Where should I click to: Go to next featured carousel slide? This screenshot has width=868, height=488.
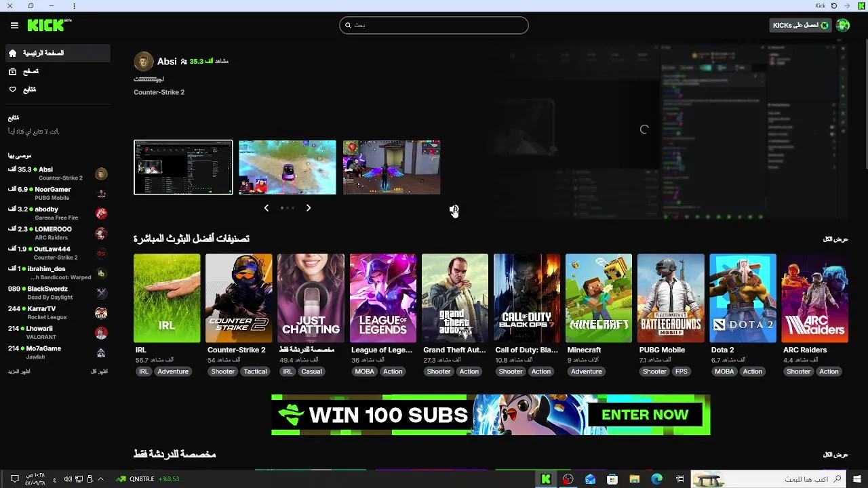pyautogui.click(x=309, y=208)
